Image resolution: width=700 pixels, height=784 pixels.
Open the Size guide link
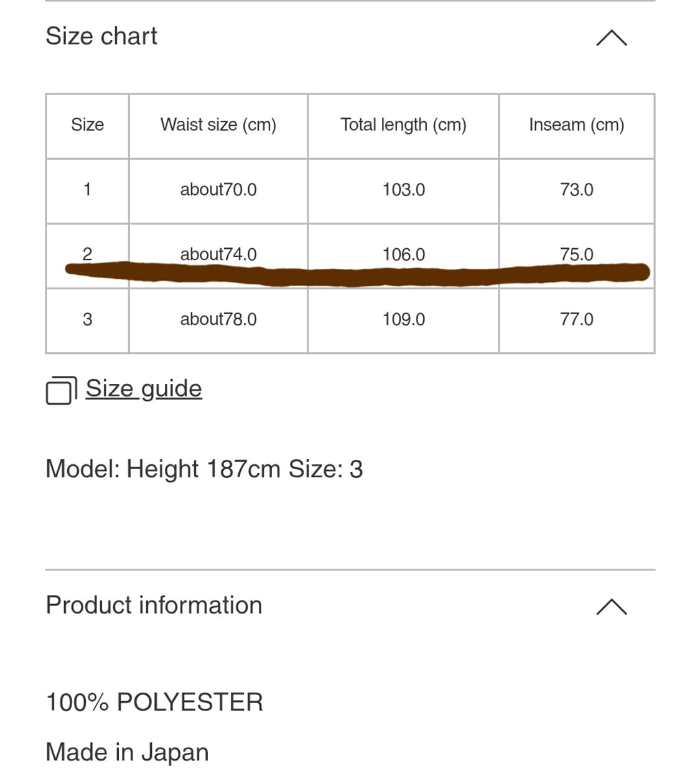pos(144,388)
